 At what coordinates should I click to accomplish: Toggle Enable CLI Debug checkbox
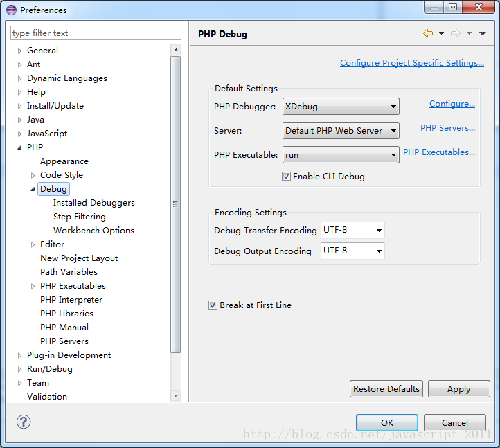tap(286, 176)
